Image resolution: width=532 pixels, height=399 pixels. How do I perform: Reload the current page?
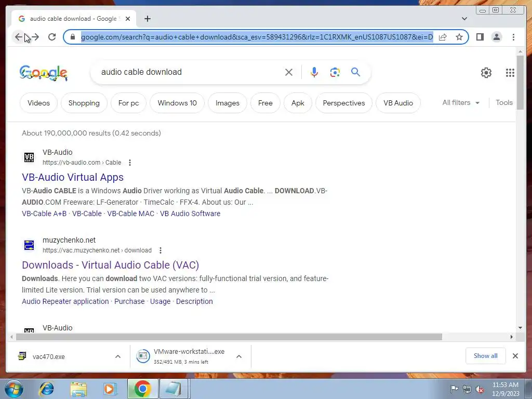tap(52, 37)
